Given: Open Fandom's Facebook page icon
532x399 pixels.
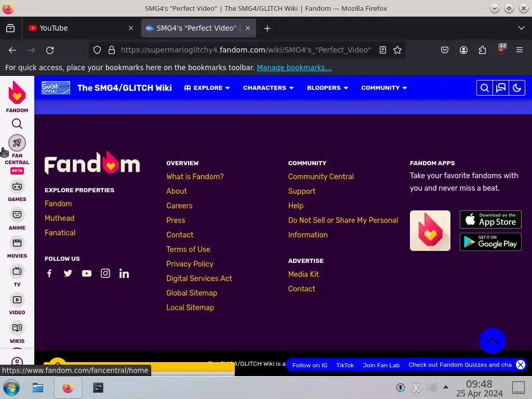Looking at the screenshot, I should (49, 273).
